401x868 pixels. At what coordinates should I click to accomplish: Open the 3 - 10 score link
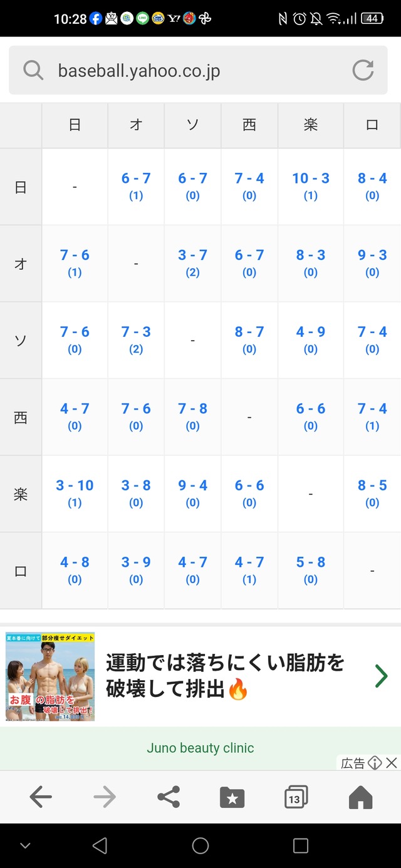coord(75,485)
